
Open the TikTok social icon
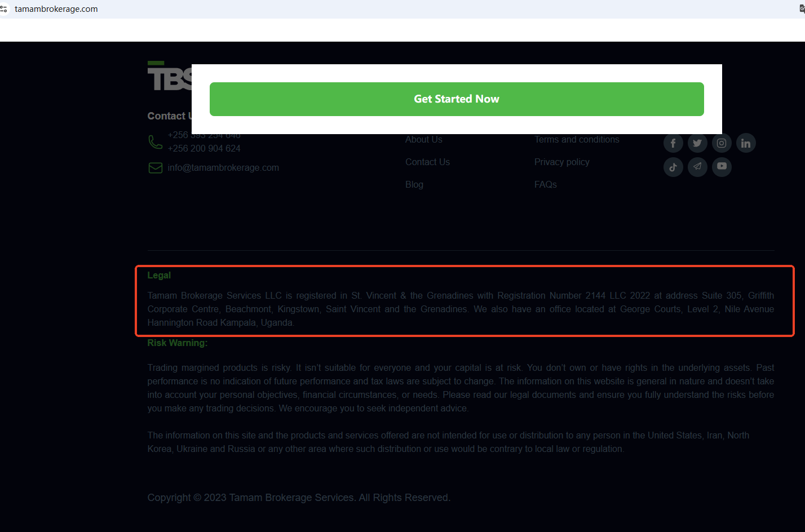673,167
